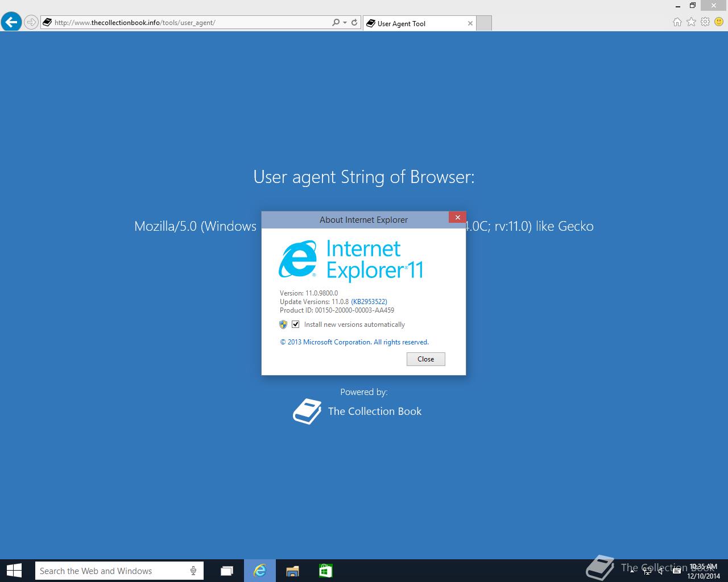Image resolution: width=728 pixels, height=582 pixels.
Task: Click the network tray icon
Action: click(648, 571)
